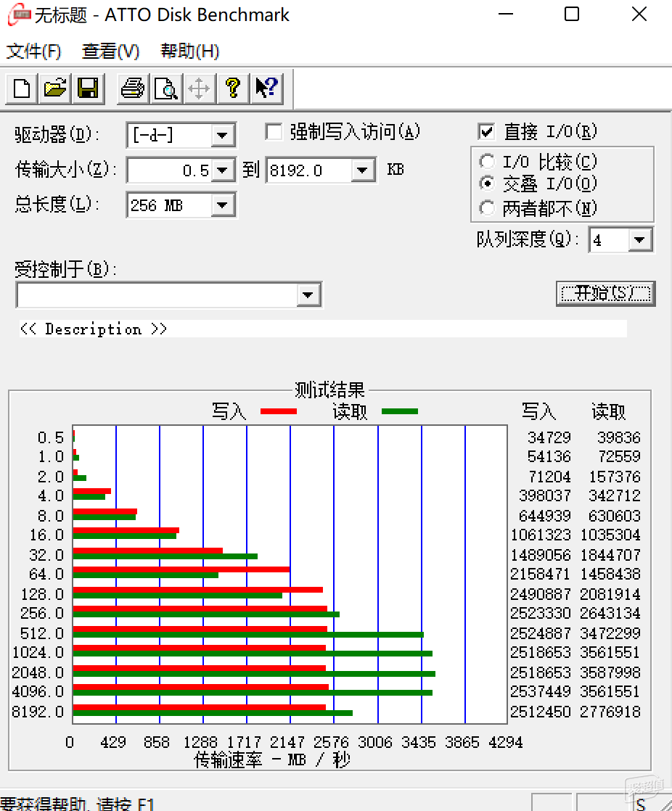672x811 pixels.
Task: Click the read value 39836
Action: click(619, 437)
